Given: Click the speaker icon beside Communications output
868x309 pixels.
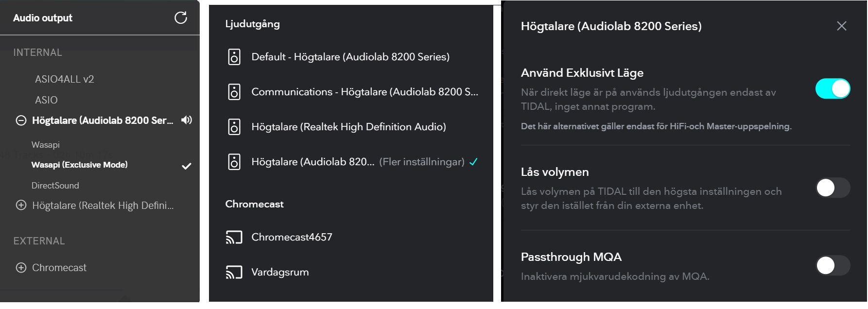Looking at the screenshot, I should pyautogui.click(x=234, y=92).
